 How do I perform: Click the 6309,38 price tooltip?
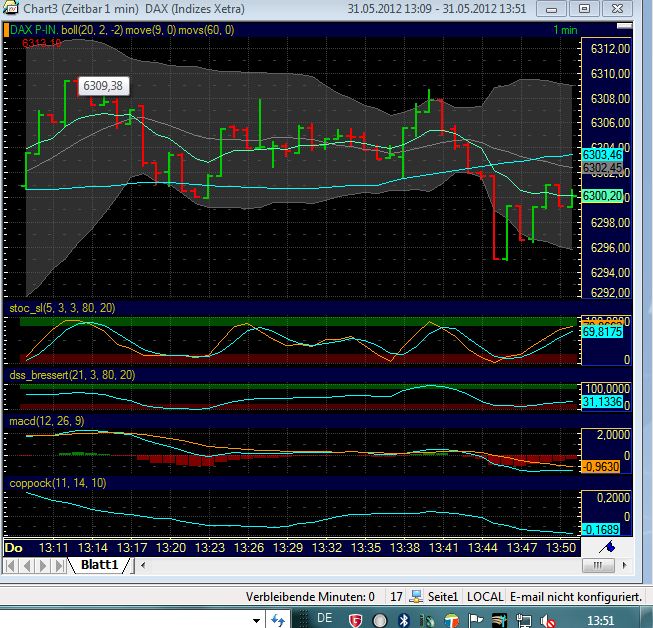pos(103,86)
